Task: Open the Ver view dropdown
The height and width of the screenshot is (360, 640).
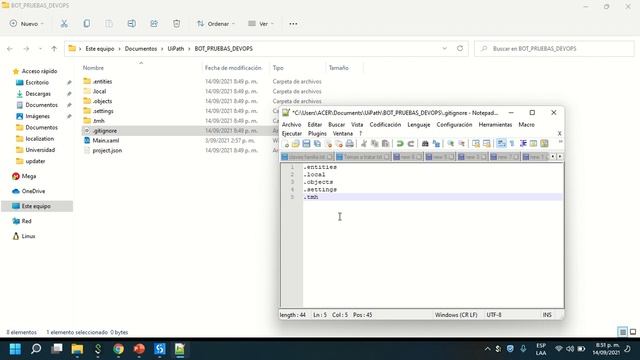Action: click(261, 24)
